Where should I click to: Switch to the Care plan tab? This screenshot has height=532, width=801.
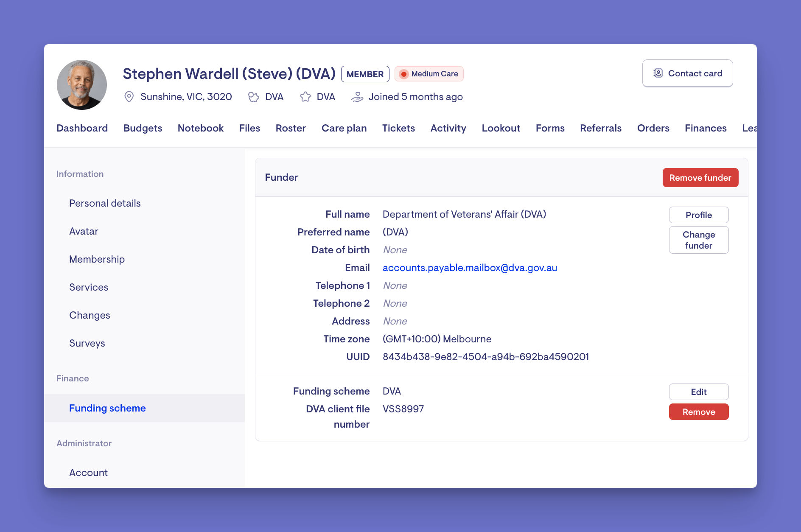coord(344,128)
